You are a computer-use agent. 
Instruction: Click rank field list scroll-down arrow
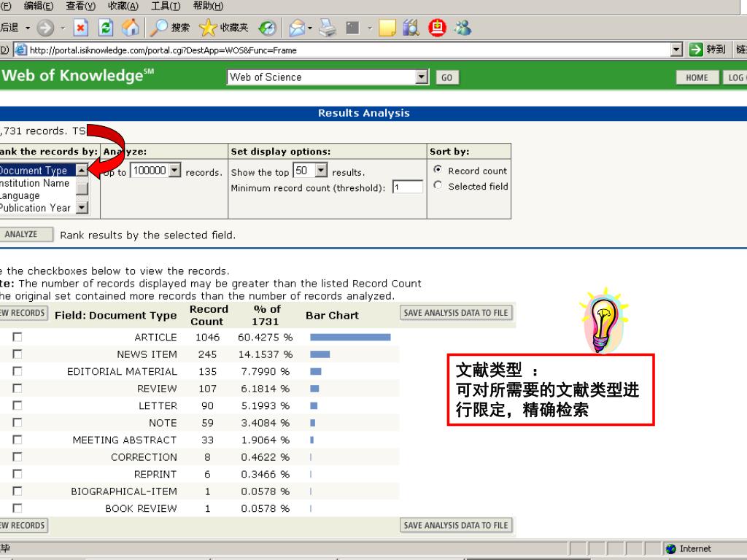pyautogui.click(x=82, y=207)
